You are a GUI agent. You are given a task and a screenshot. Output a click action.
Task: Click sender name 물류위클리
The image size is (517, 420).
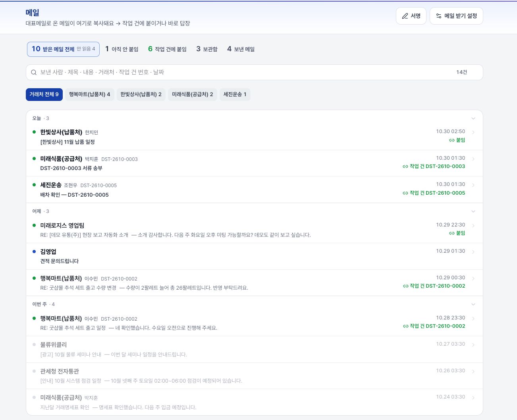[x=54, y=345]
